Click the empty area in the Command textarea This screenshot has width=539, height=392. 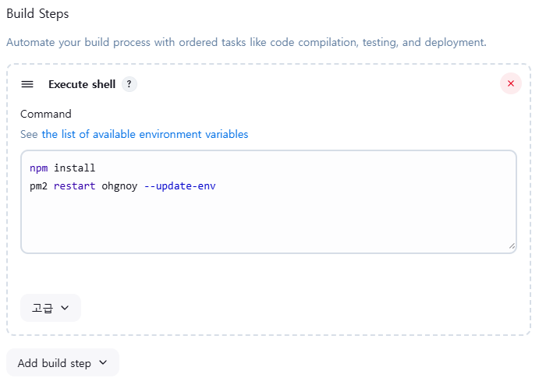tap(268, 221)
